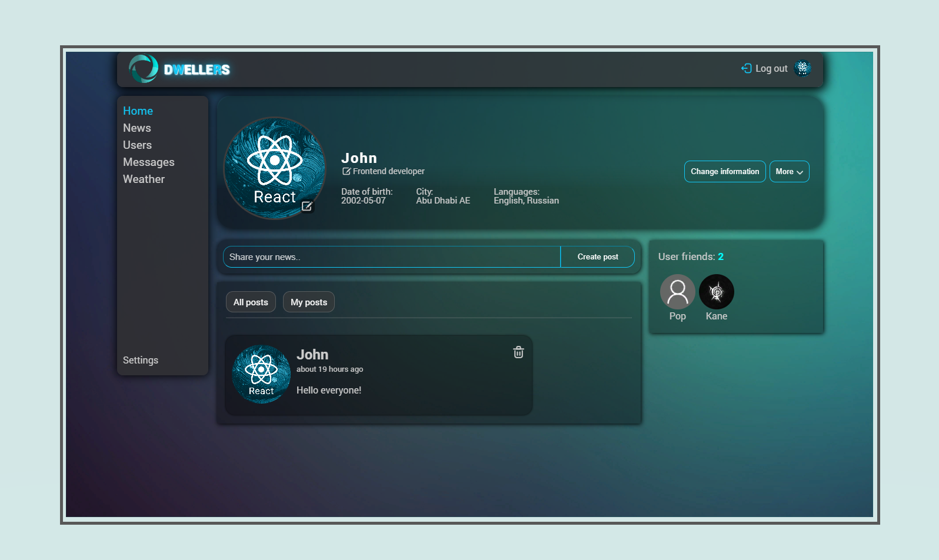
Task: Navigate to Users in sidebar
Action: [x=137, y=145]
